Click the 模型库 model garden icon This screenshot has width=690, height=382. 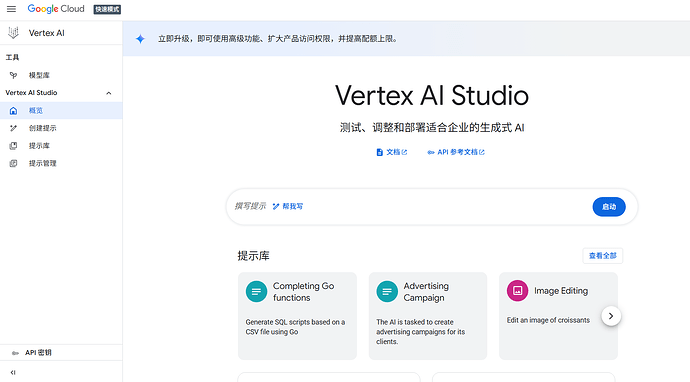click(14, 75)
